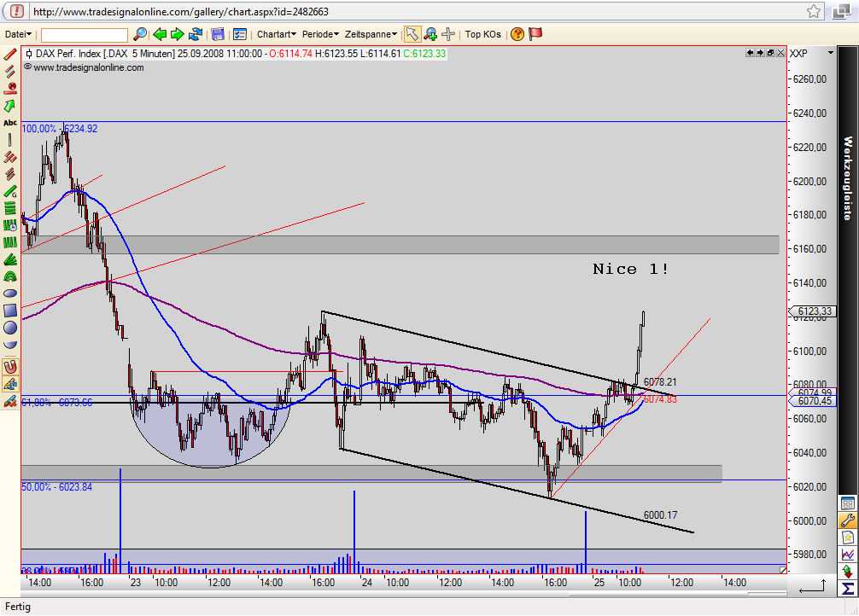Select the stop marker with red X tool
The width and height of the screenshot is (859, 616).
pos(10,88)
